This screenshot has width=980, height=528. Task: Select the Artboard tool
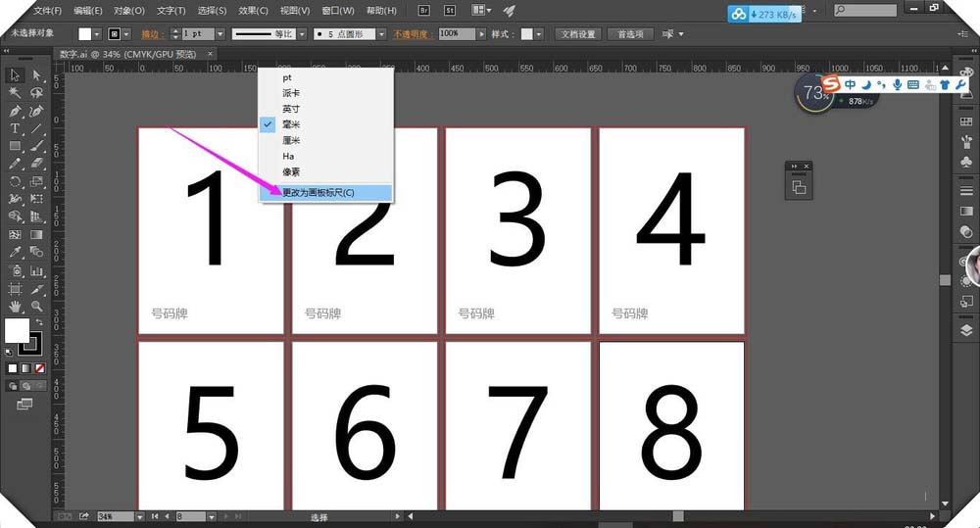(x=15, y=289)
